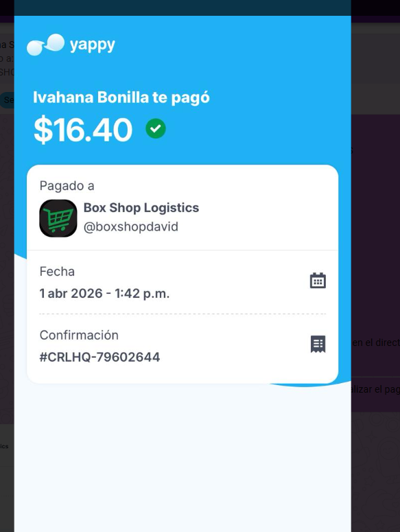The image size is (400, 532).
Task: Click the Box Shop Logistics merchant name
Action: (x=141, y=207)
